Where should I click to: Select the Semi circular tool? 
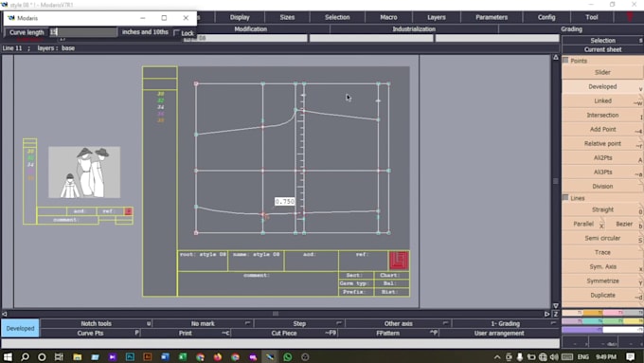(602, 239)
